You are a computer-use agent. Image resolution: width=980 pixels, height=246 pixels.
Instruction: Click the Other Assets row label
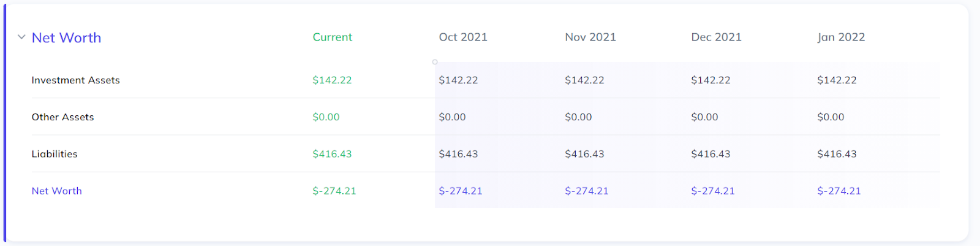(x=62, y=117)
